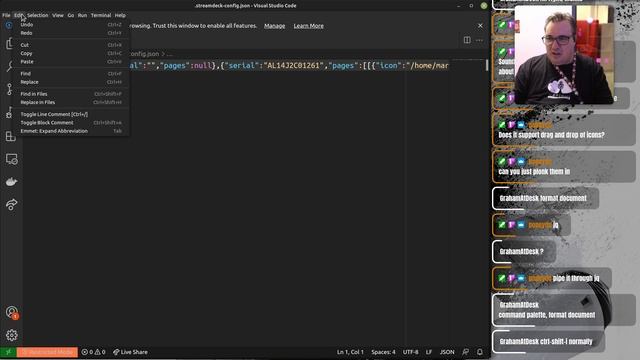
Task: Open the View menu
Action: [58, 15]
